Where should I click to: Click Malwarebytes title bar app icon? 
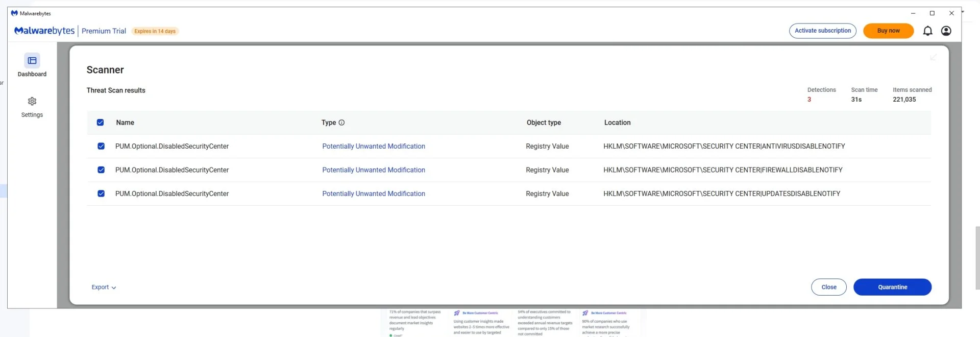[14, 13]
